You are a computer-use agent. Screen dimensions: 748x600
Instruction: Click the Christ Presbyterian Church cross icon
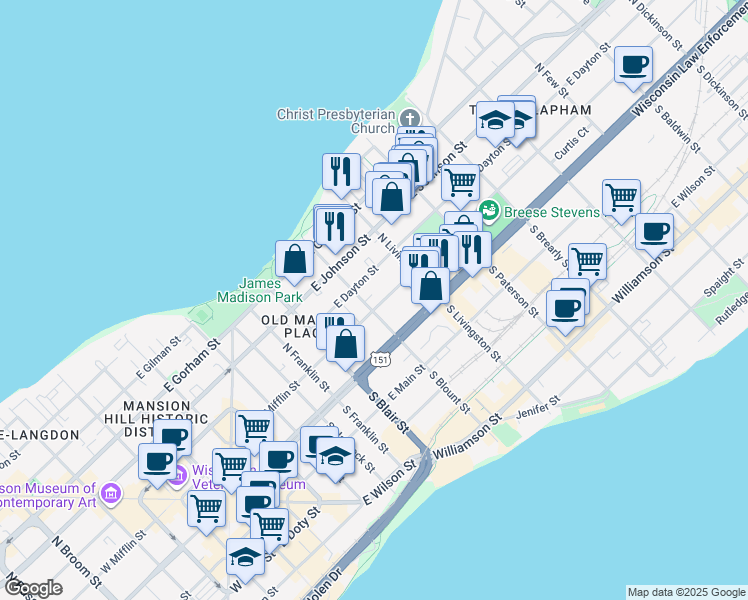click(x=409, y=118)
